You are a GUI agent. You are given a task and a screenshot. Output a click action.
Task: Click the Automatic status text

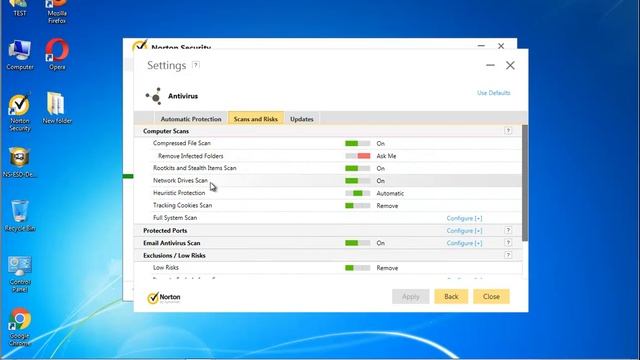(390, 193)
